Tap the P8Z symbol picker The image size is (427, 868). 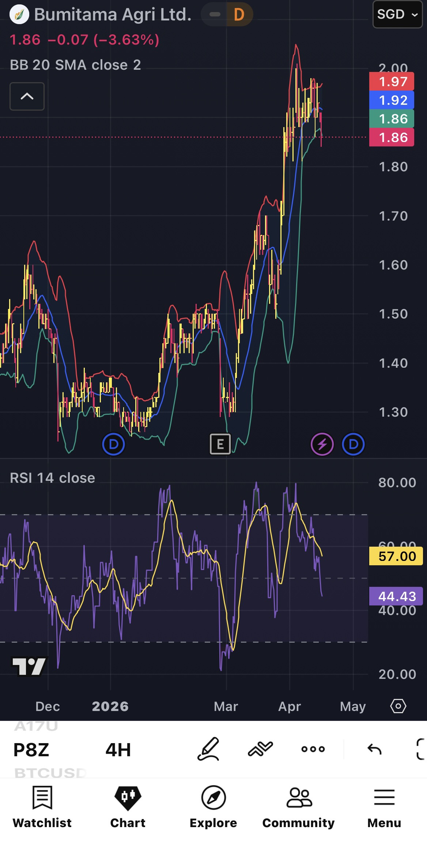click(x=31, y=750)
